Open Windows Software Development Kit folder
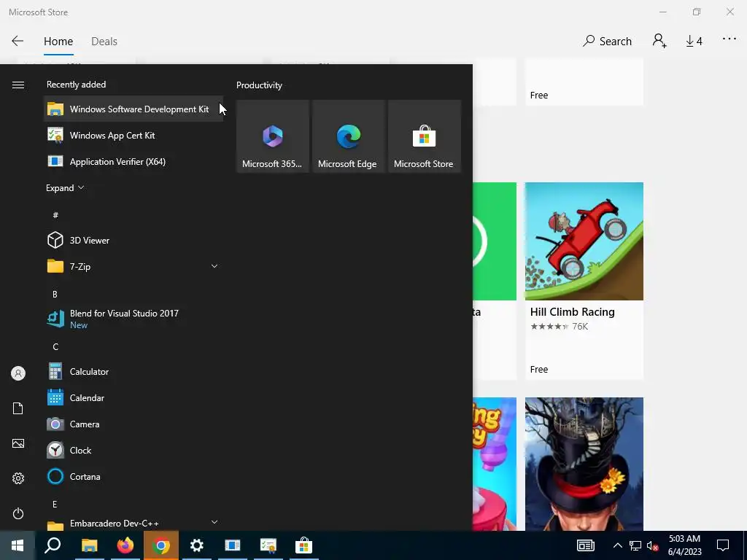The height and width of the screenshot is (560, 747). coord(133,109)
